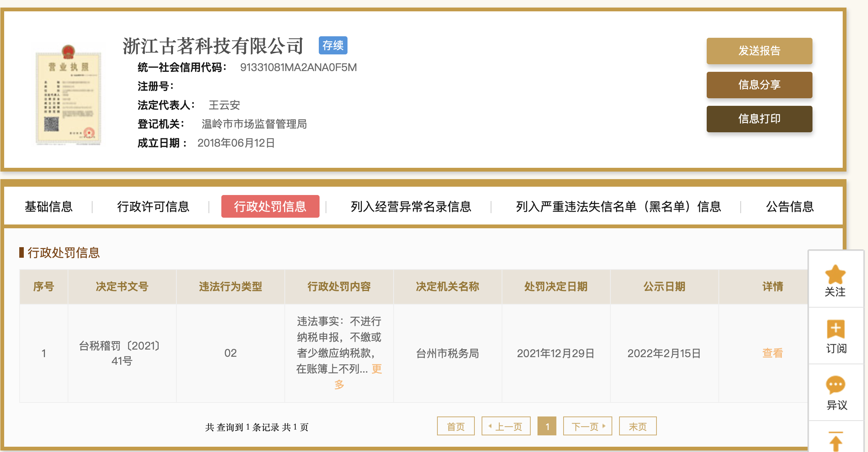Open the 列入严重违法失信名单（黑名单）信息 tab

(x=618, y=206)
